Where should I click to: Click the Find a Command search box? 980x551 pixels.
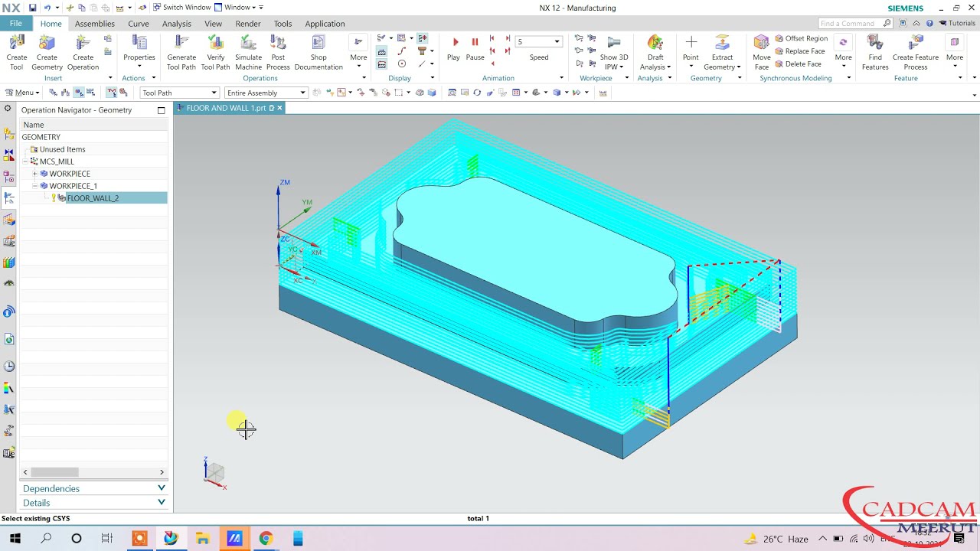854,24
